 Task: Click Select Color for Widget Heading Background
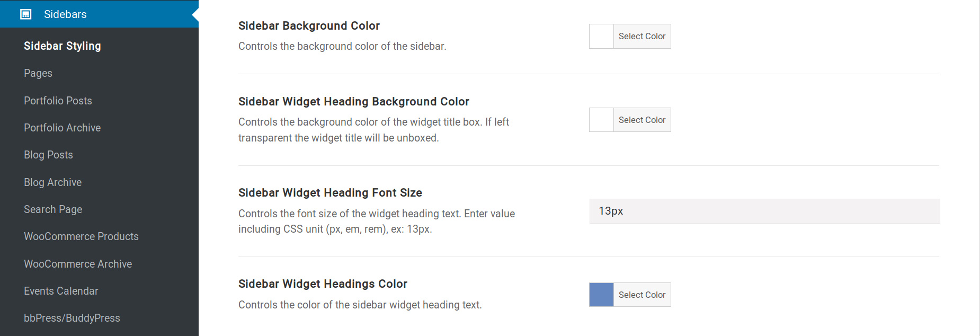[x=642, y=120]
